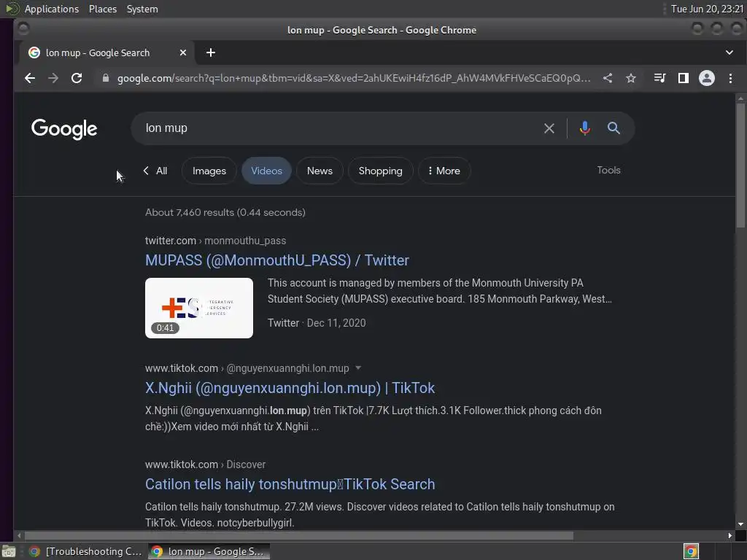Close the 'lon mup - Google Search' tab
The image size is (747, 560).
click(183, 52)
